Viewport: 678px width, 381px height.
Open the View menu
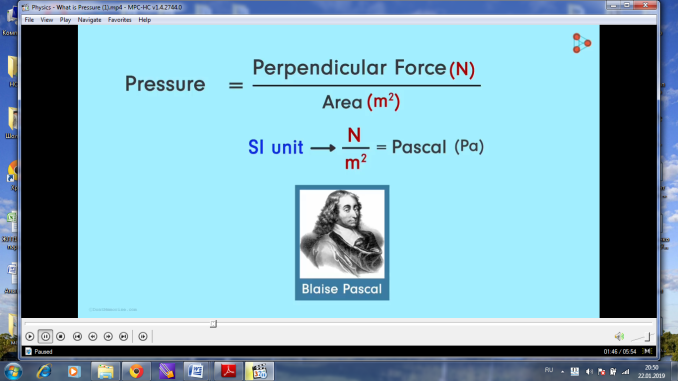click(x=47, y=20)
